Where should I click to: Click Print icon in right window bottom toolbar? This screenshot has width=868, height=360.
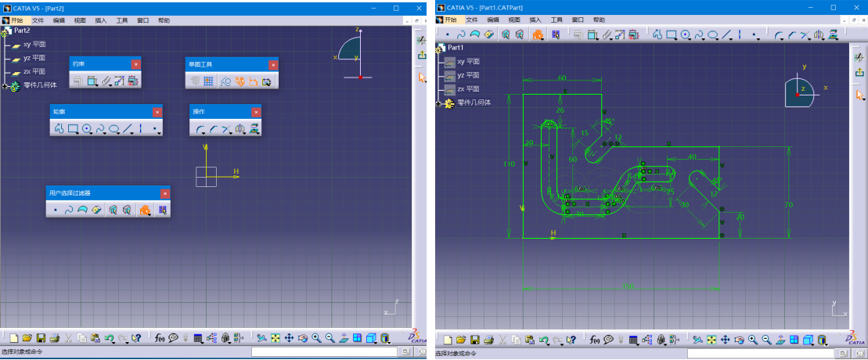(488, 340)
